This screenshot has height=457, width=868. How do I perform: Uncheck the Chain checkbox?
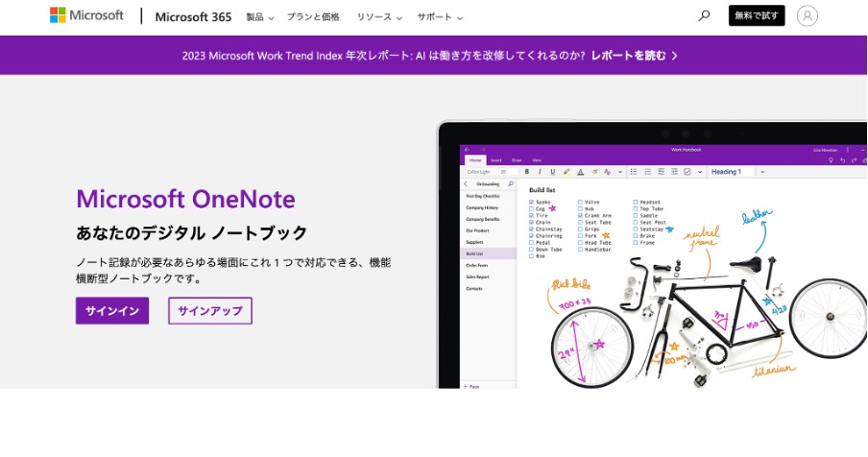[531, 222]
